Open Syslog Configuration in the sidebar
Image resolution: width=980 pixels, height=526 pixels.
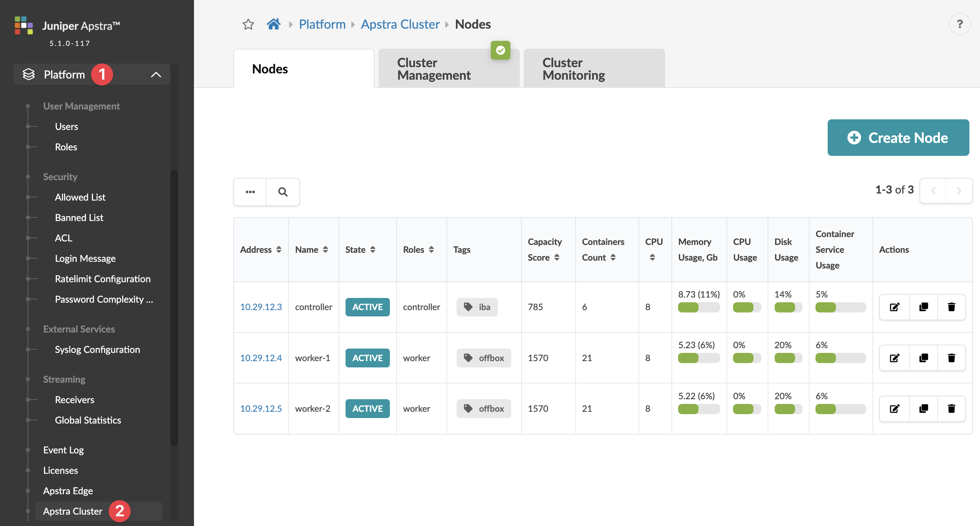pos(97,349)
